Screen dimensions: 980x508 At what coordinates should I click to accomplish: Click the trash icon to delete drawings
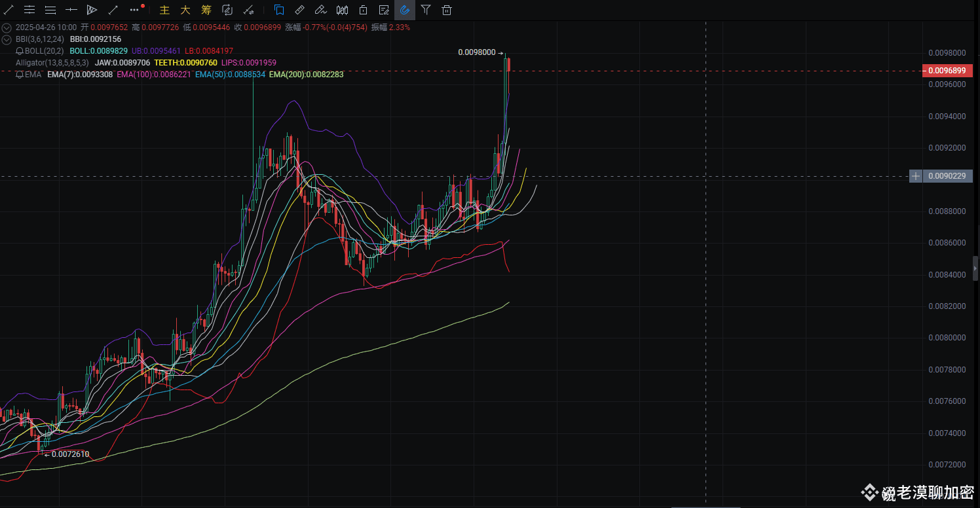pyautogui.click(x=447, y=10)
